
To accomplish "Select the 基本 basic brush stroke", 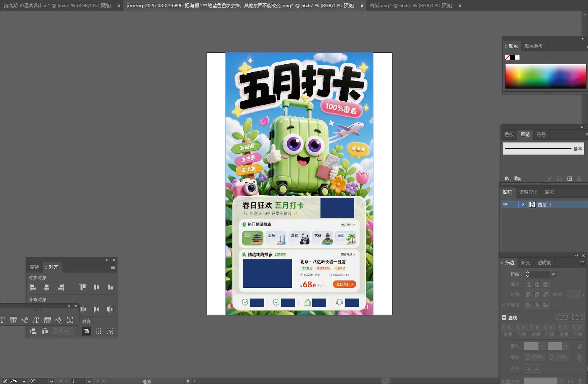I will click(x=543, y=149).
